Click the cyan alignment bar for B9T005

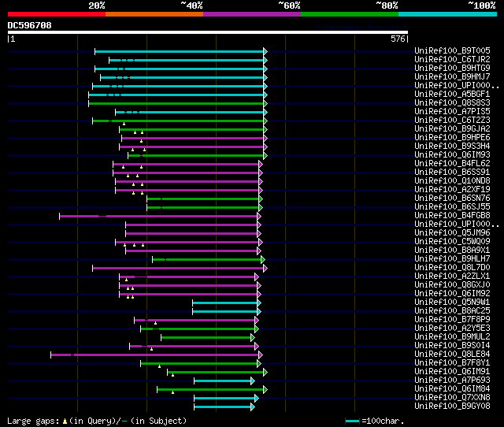[x=181, y=51]
